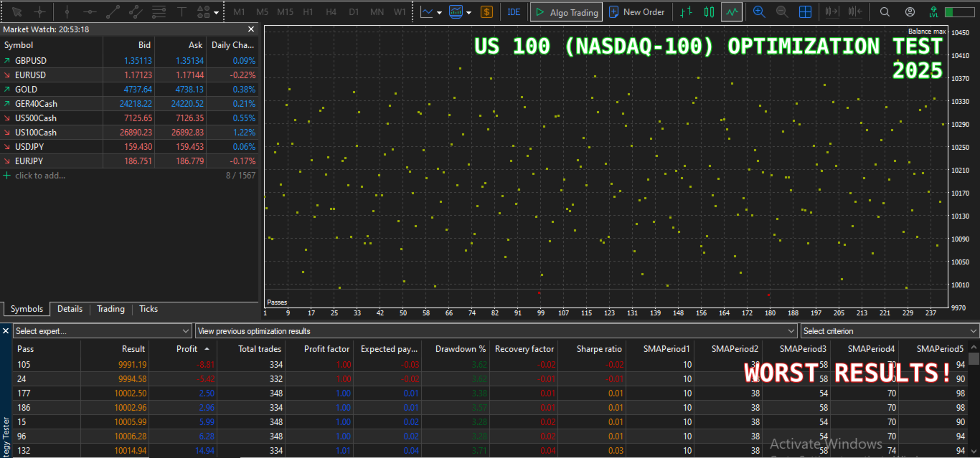Open the search magnifier icon
980x458 pixels.
coord(885,12)
